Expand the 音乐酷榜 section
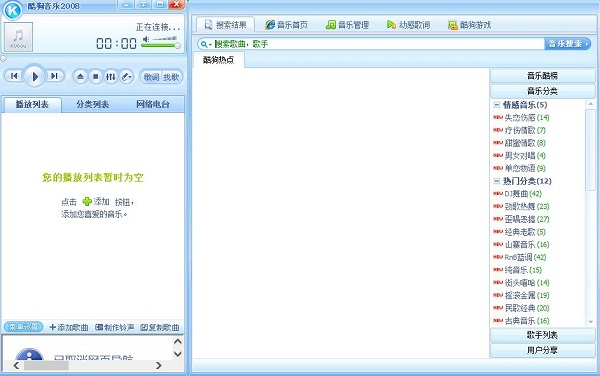 tap(542, 76)
